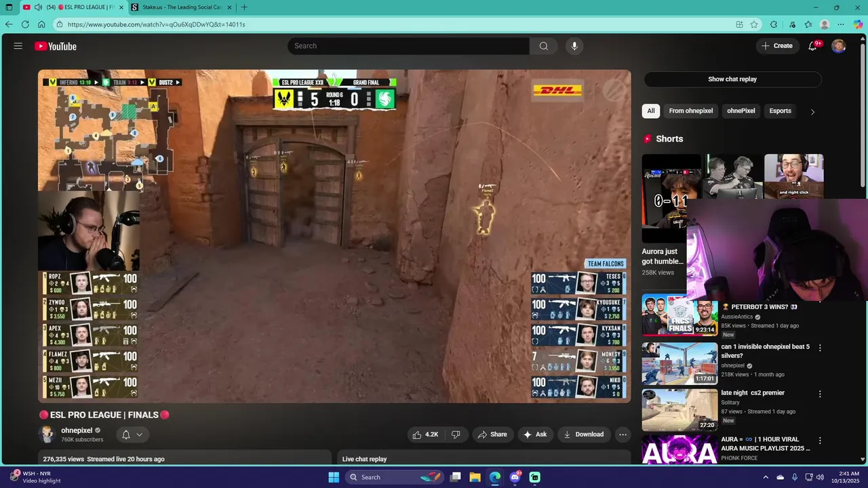Select the ohnePixel filter chip
The height and width of the screenshot is (488, 868).
[x=741, y=111]
